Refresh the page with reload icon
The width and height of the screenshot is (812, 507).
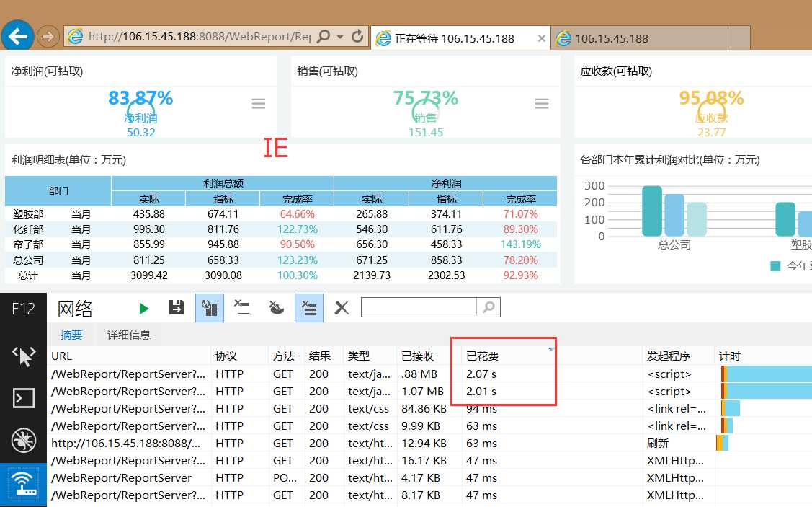[x=357, y=36]
